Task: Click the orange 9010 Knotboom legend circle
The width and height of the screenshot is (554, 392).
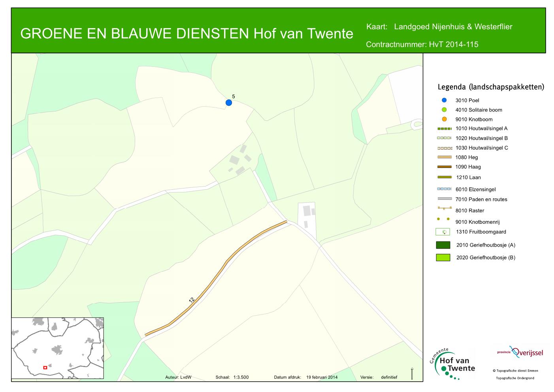Action: pyautogui.click(x=444, y=119)
